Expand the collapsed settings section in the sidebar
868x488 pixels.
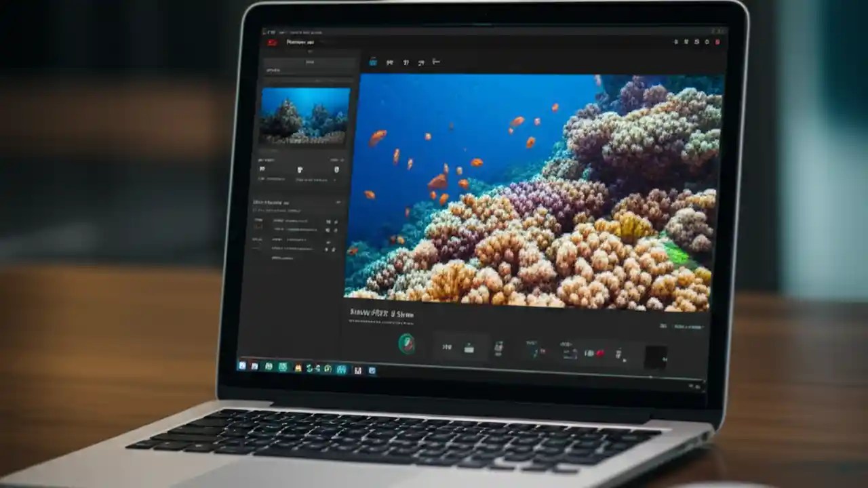(281, 258)
